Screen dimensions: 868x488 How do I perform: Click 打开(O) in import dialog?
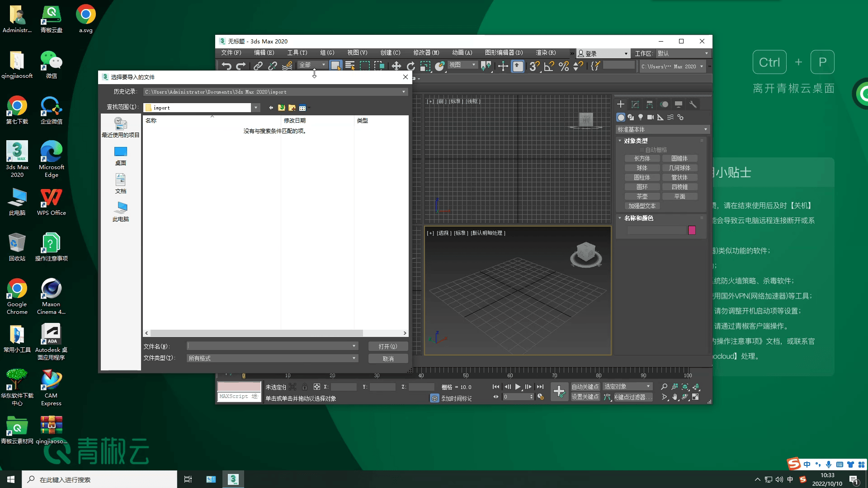tap(388, 346)
